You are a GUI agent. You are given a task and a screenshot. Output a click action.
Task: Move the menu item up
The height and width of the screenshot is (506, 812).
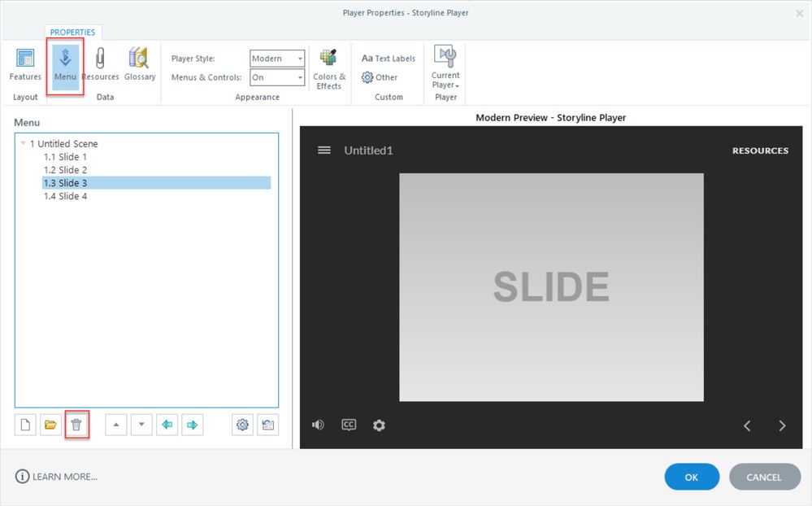(115, 425)
